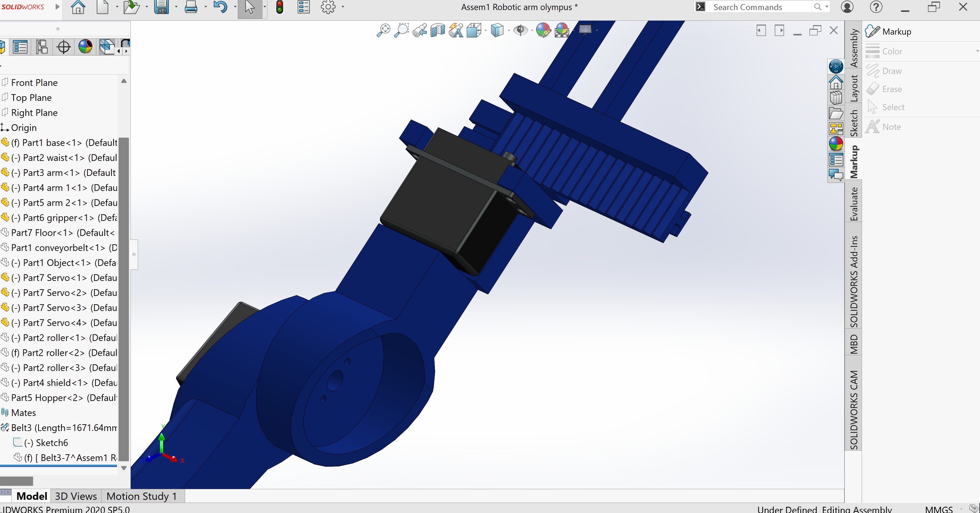Open the Edit Appearance tool
Screen dimensions: 980x513
[543, 30]
